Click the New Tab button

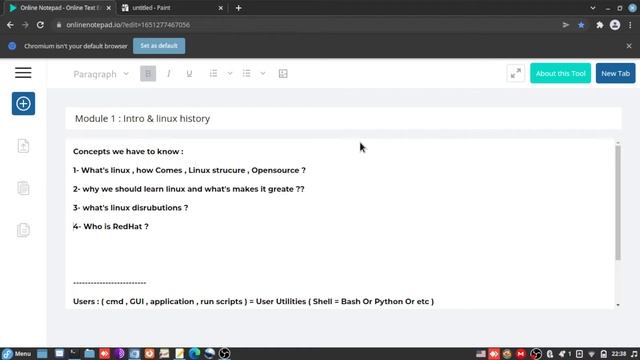(615, 73)
